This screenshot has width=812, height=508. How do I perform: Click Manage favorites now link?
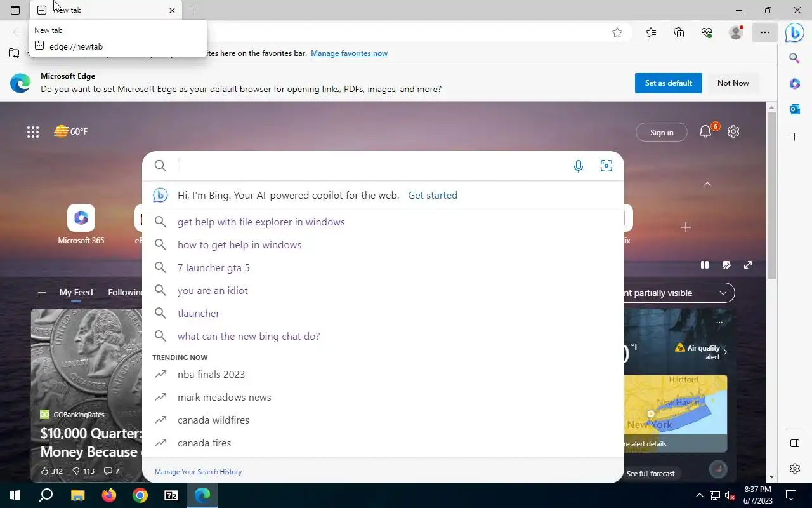pyautogui.click(x=349, y=53)
